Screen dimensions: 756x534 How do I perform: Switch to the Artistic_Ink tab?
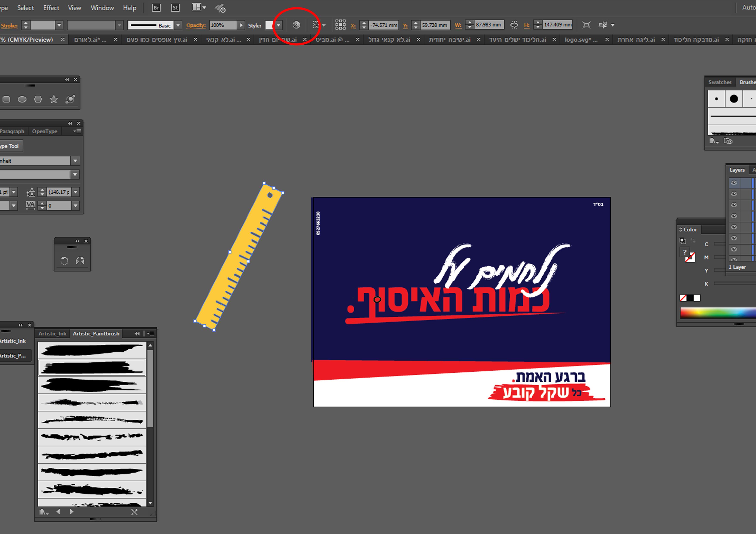coord(52,334)
